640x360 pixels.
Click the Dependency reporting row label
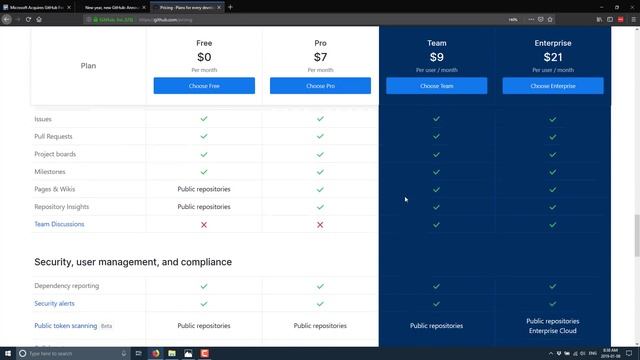point(67,286)
